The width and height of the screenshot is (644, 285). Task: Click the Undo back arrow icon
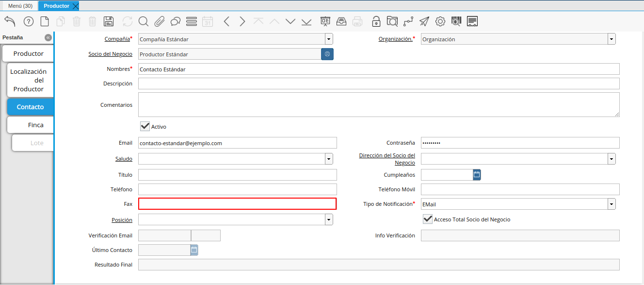(x=10, y=21)
